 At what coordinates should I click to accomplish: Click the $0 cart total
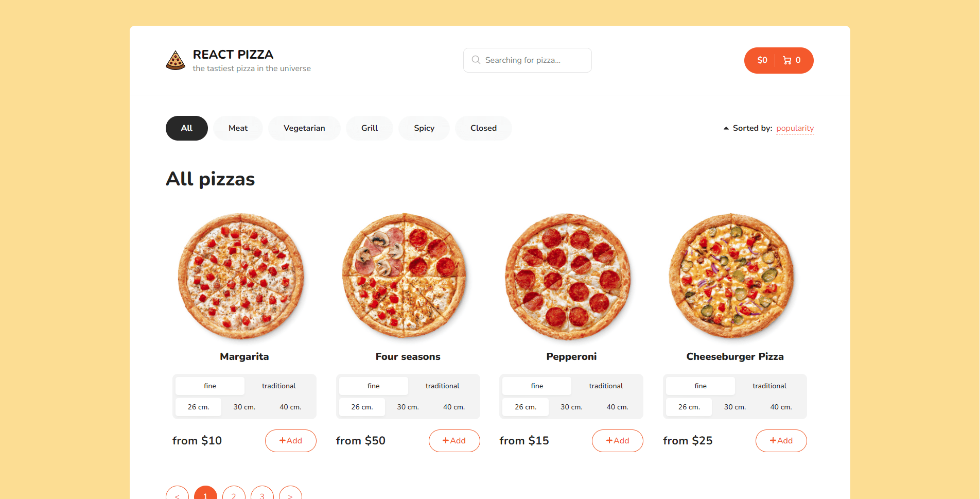click(762, 60)
